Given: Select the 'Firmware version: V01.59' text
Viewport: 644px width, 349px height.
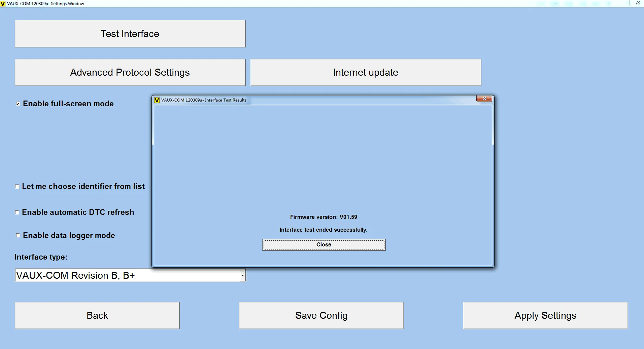Looking at the screenshot, I should coord(324,217).
